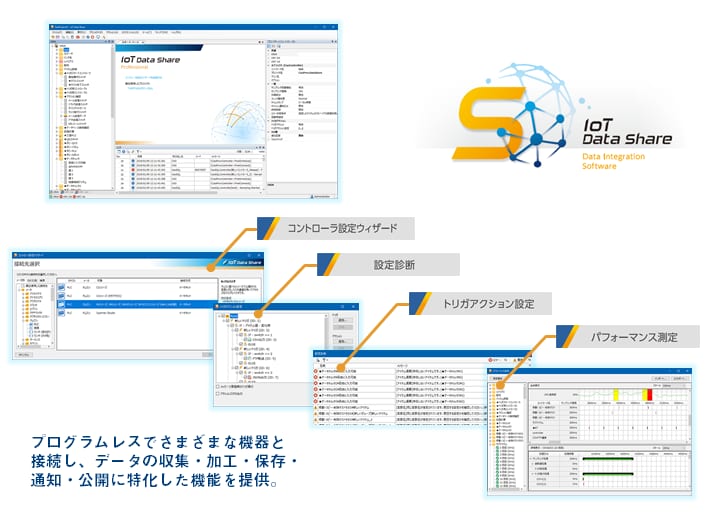Click the log panel filter icon in main window
Image resolution: width=708 pixels, height=520 pixels.
coord(138,152)
